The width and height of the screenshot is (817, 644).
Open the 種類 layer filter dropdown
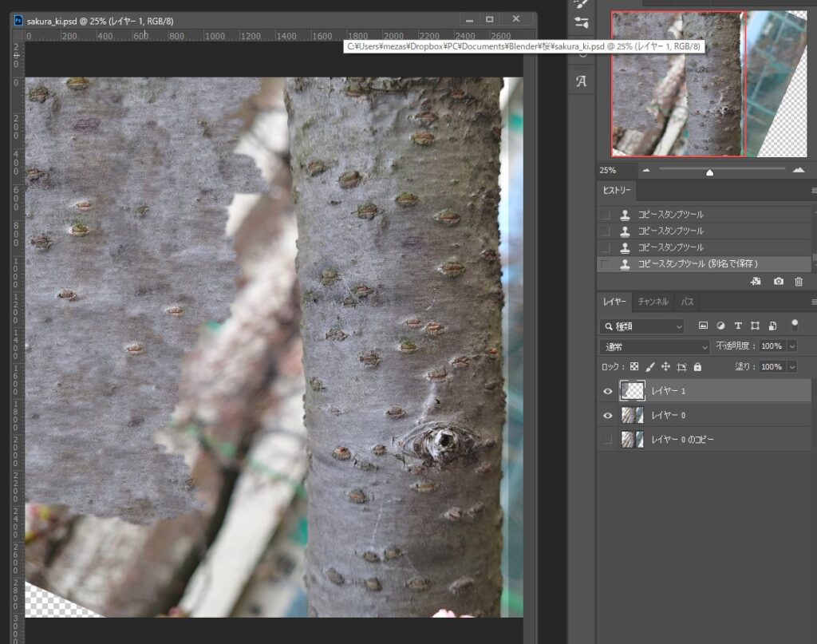point(642,326)
